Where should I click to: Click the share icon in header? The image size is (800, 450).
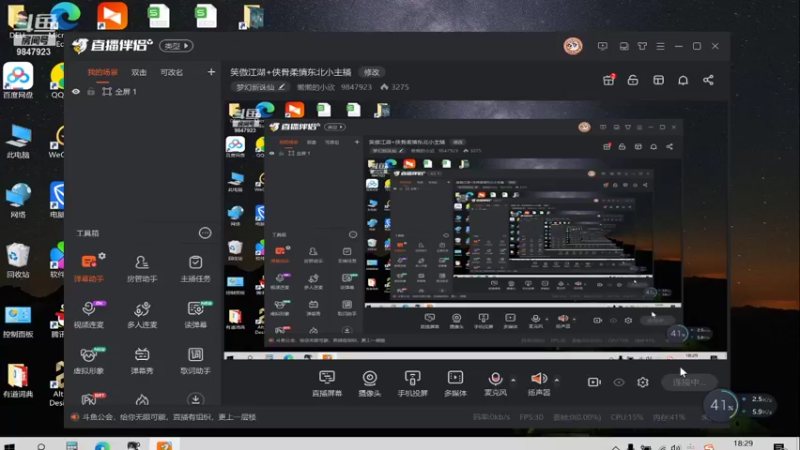click(x=708, y=80)
